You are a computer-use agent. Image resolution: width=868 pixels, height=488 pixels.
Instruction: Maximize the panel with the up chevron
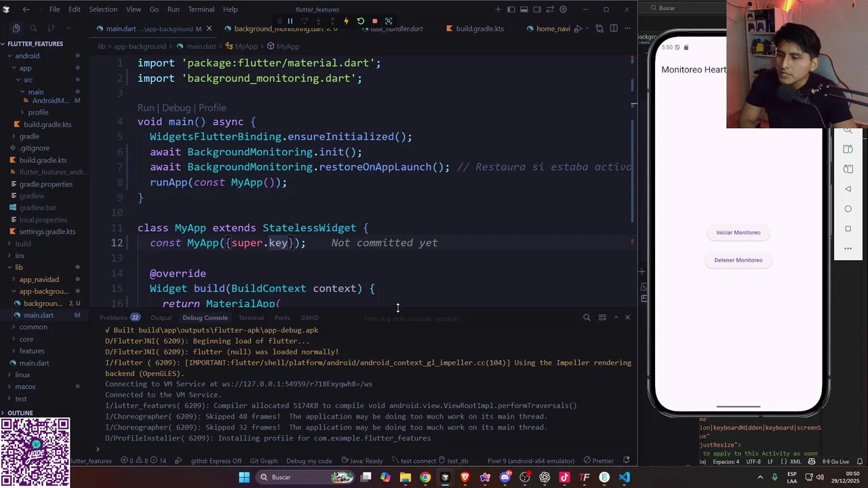616,317
